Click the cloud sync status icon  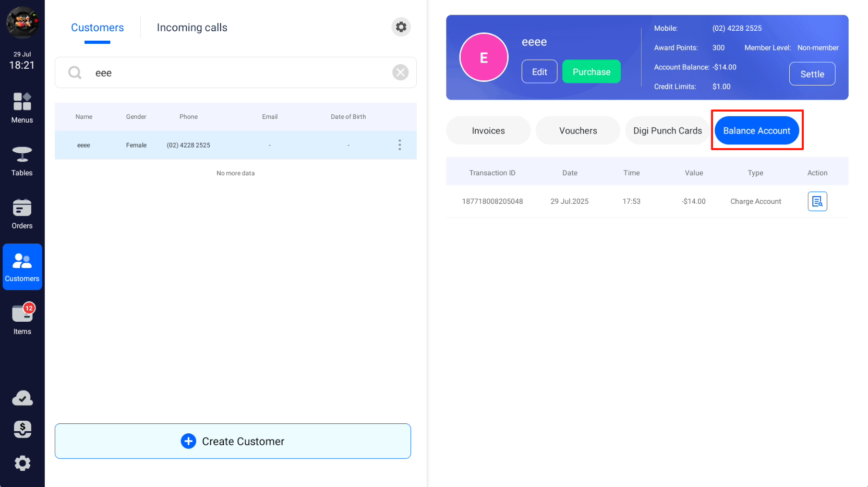22,398
